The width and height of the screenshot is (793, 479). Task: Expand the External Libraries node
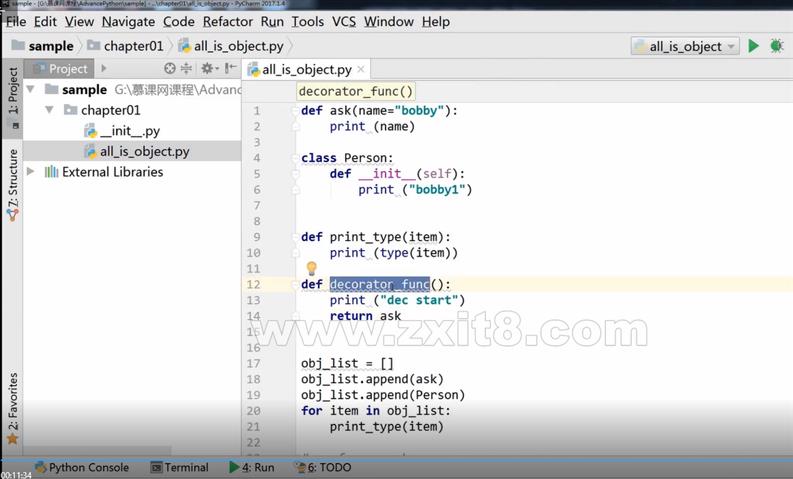[x=30, y=171]
